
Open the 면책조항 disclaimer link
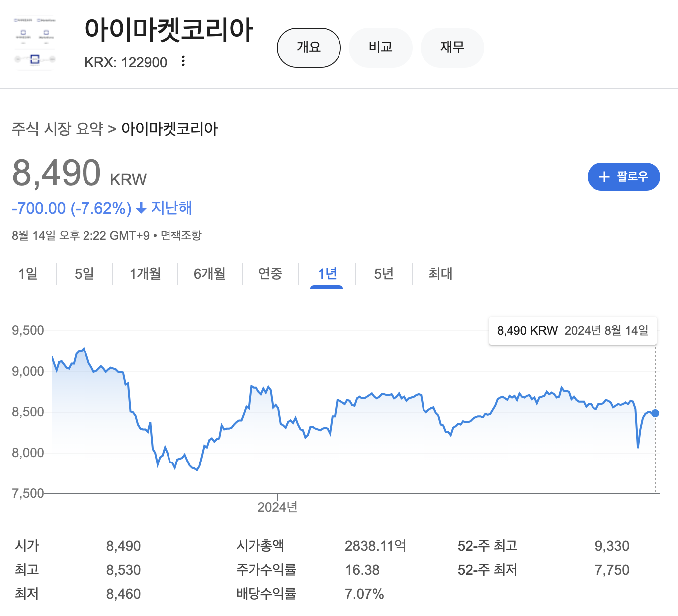click(181, 235)
